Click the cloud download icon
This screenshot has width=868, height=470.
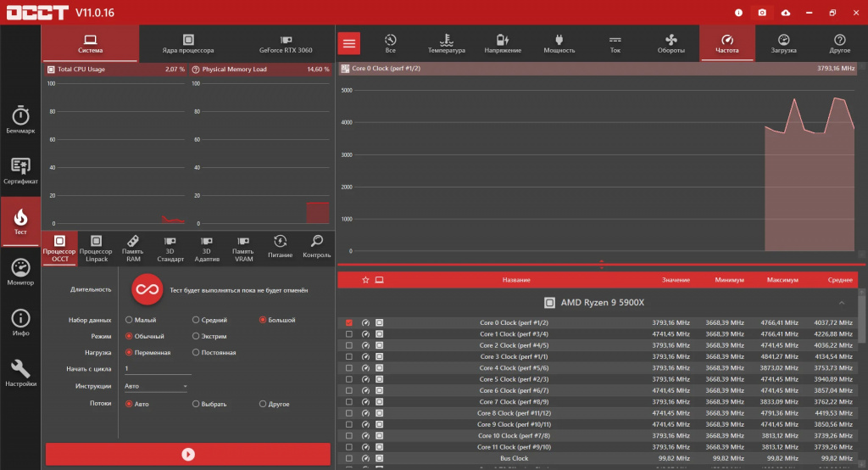(x=786, y=12)
